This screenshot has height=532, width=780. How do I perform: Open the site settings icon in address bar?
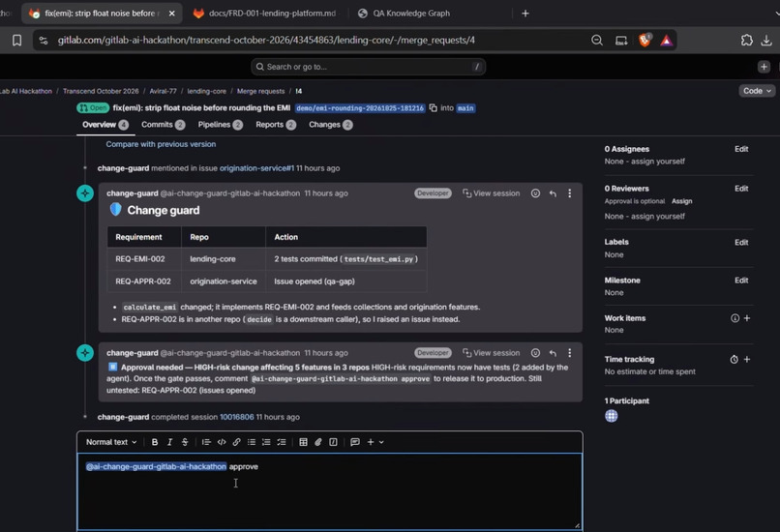pyautogui.click(x=44, y=41)
